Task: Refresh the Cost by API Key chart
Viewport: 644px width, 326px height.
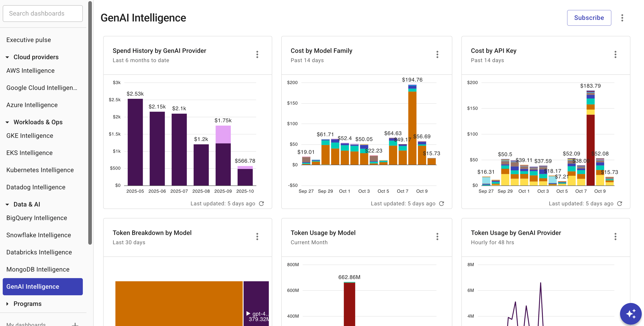Action: tap(620, 203)
